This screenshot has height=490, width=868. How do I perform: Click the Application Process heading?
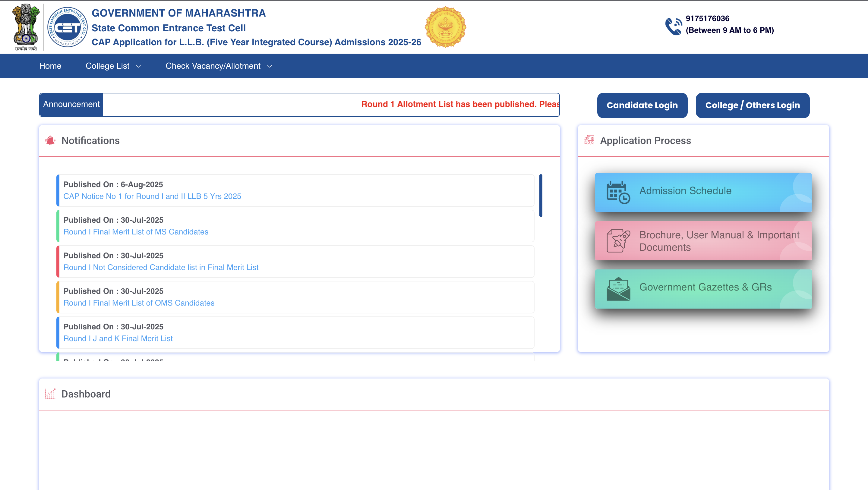[645, 140]
